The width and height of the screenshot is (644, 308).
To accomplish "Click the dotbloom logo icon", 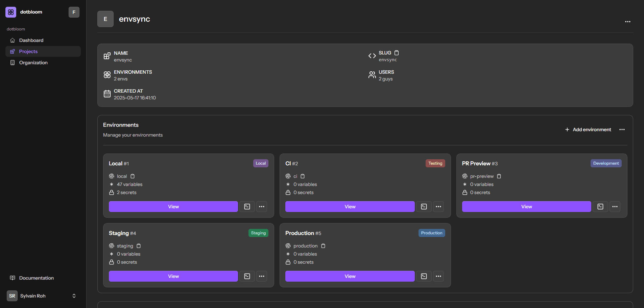I will 11,12.
